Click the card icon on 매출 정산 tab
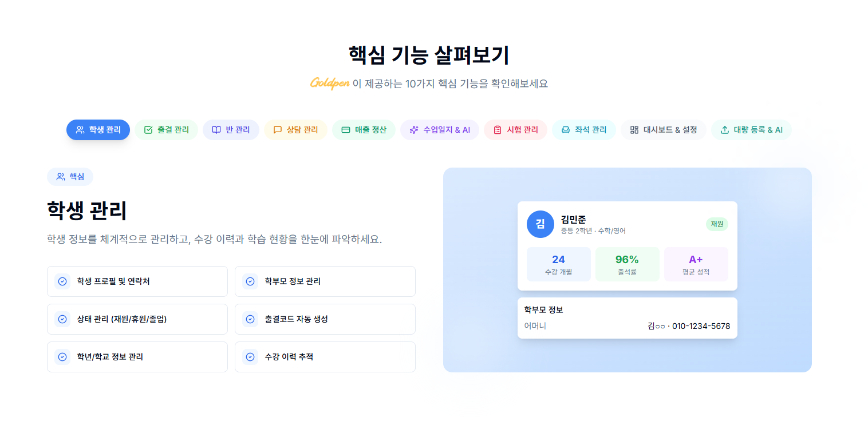Image resolution: width=868 pixels, height=425 pixels. [x=345, y=129]
